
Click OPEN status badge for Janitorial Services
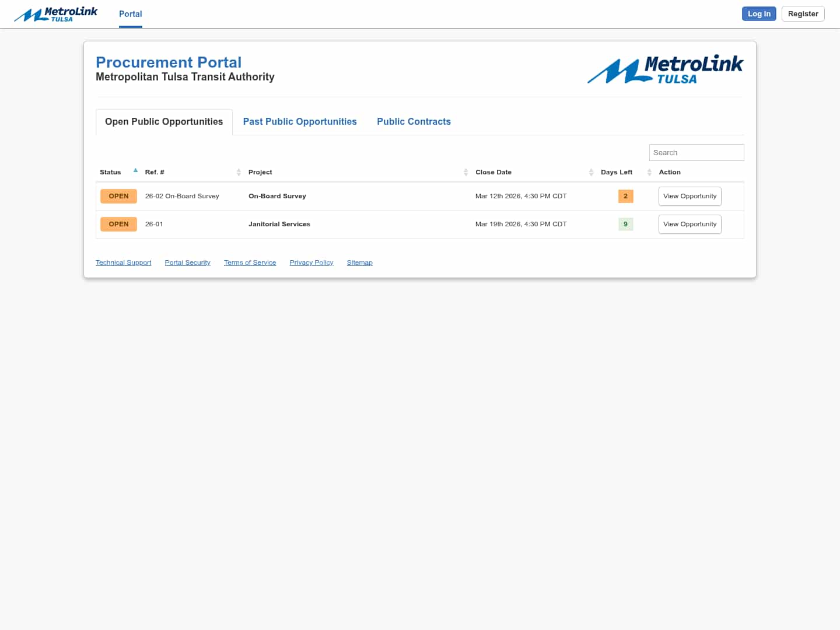coord(118,224)
